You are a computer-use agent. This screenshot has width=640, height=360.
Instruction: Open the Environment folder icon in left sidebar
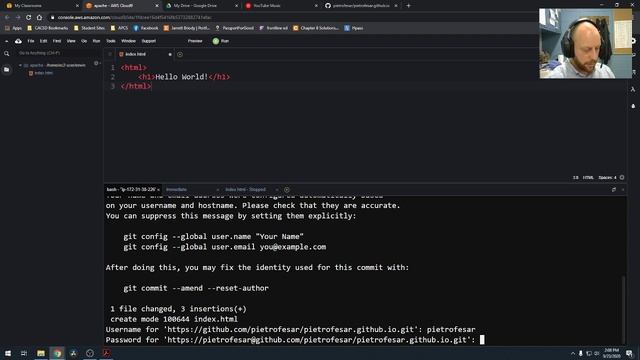pyautogui.click(x=7, y=70)
